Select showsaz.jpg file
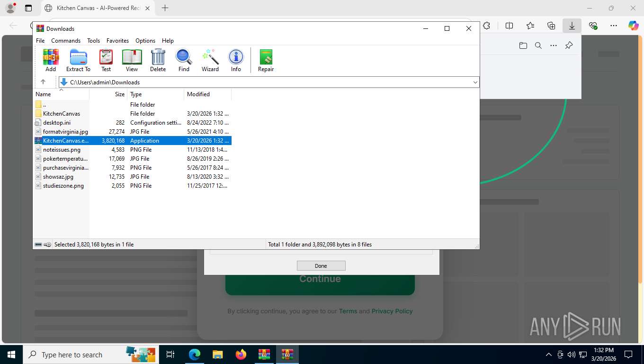Screen dimensions: 644x364 (x=133, y=177)
